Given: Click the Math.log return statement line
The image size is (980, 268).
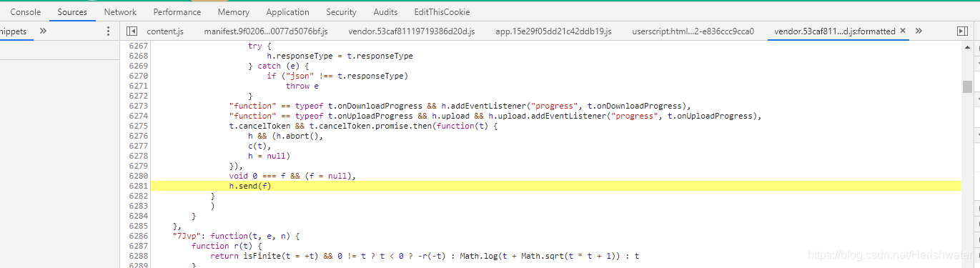Looking at the screenshot, I should pyautogui.click(x=424, y=256).
